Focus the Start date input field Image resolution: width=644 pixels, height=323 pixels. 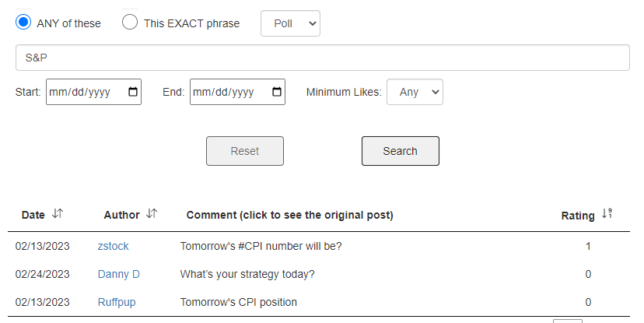(x=86, y=92)
